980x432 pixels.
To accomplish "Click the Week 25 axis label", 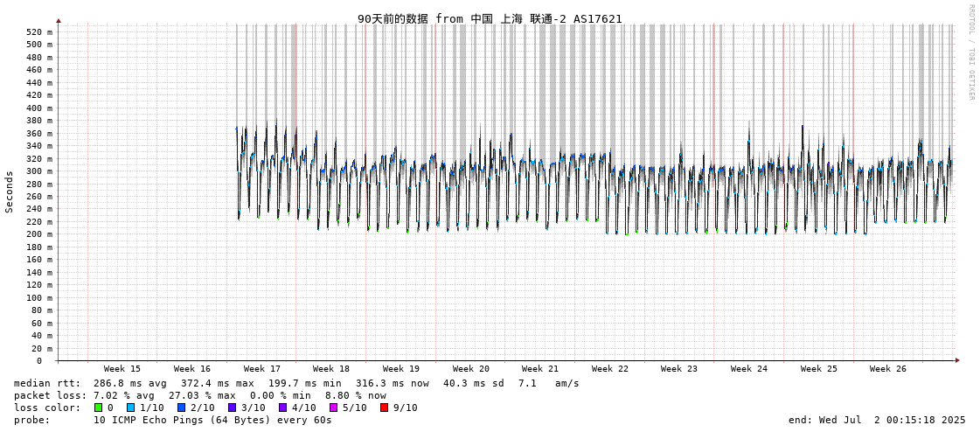I will click(x=819, y=369).
